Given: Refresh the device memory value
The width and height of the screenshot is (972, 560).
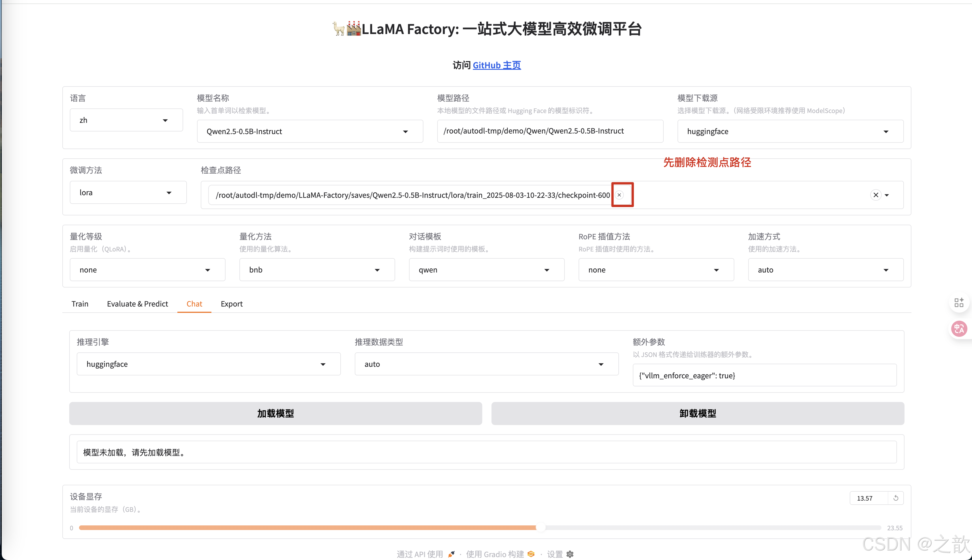Looking at the screenshot, I should (896, 498).
